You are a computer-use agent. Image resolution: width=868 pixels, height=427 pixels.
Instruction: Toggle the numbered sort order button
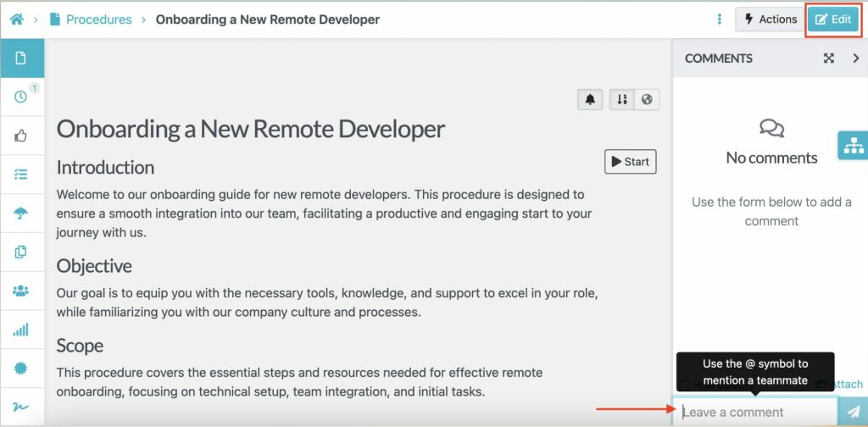click(x=622, y=100)
